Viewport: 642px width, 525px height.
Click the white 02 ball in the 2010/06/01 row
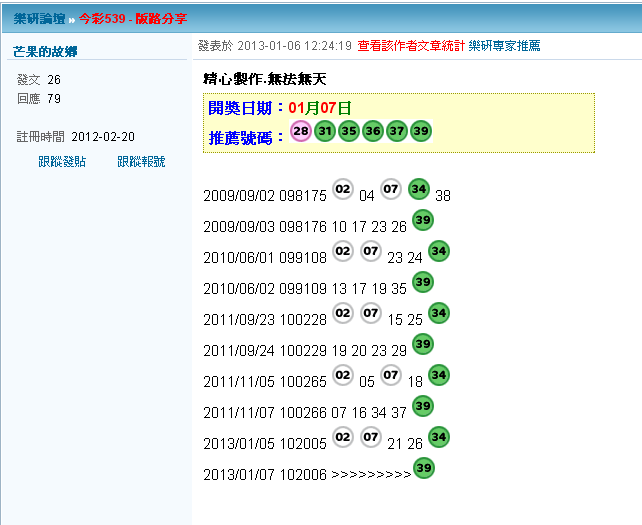343,251
